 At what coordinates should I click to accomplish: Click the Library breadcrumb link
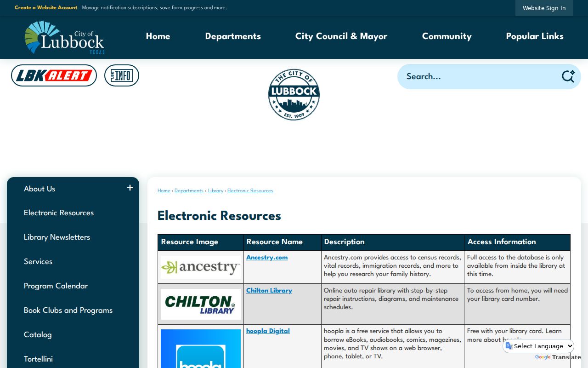[x=215, y=191]
